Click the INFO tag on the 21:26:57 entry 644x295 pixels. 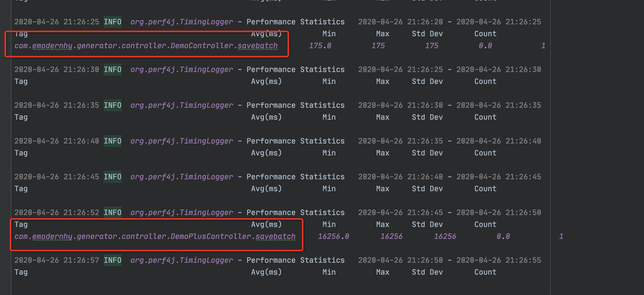112,260
